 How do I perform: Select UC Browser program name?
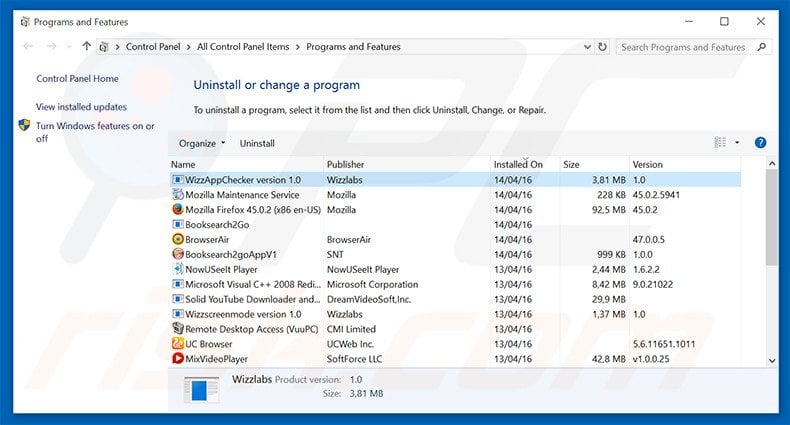209,344
